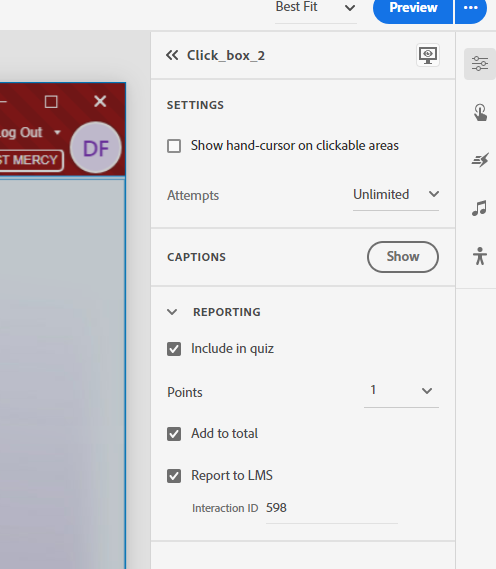
Task: Collapse panel with double-chevron back icon
Action: pyautogui.click(x=172, y=56)
